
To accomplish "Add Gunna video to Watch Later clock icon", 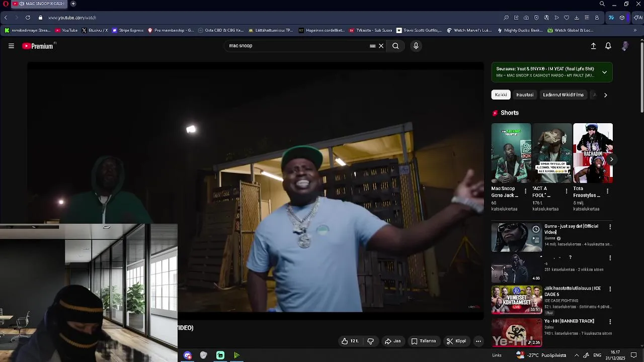I will (x=536, y=229).
